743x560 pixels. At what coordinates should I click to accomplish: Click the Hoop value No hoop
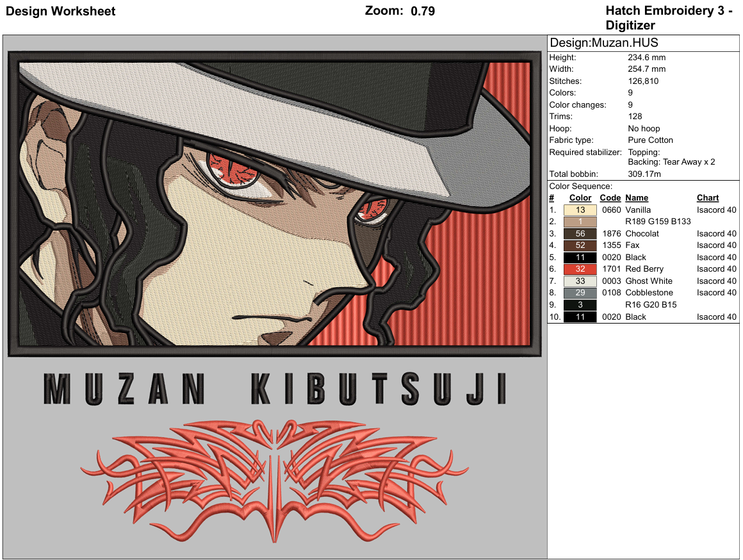644,129
